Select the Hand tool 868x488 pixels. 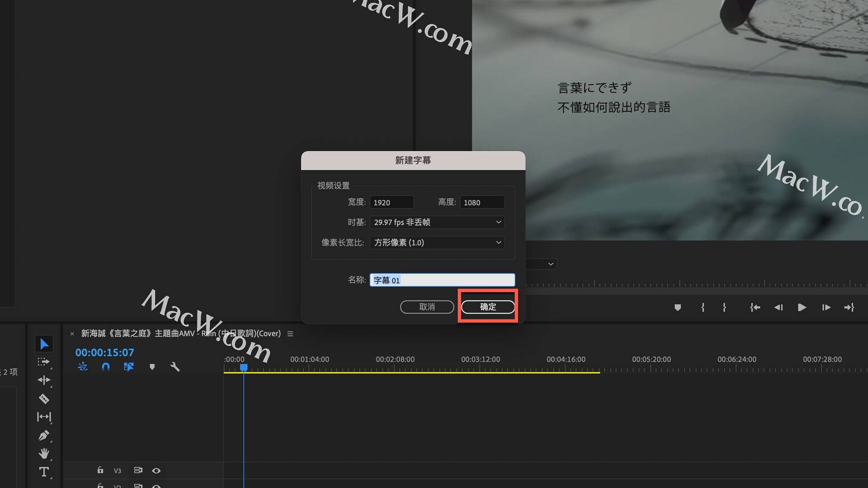(44, 453)
